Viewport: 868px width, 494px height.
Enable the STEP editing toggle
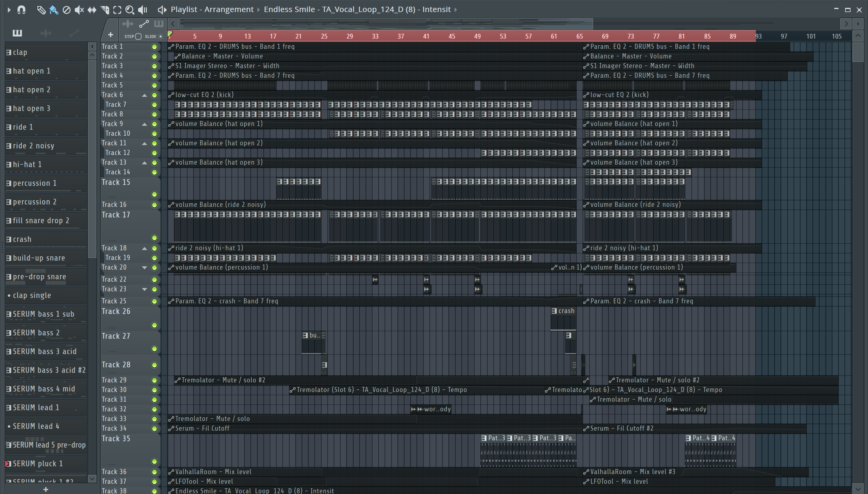[138, 36]
